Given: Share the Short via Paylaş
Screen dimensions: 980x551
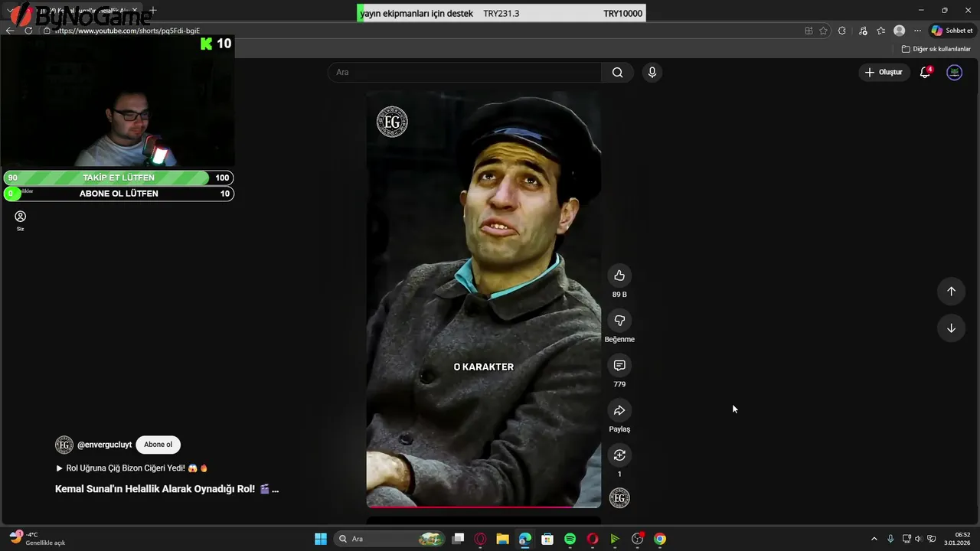Looking at the screenshot, I should [619, 410].
